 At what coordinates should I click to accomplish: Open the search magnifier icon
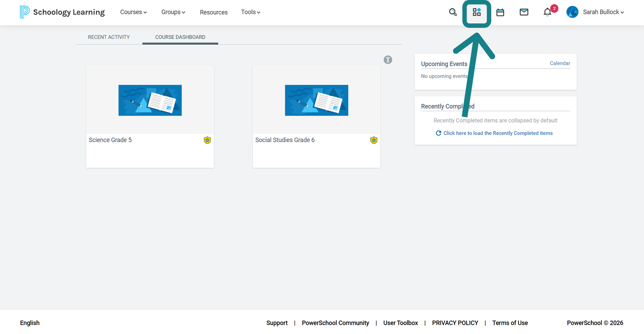click(453, 12)
